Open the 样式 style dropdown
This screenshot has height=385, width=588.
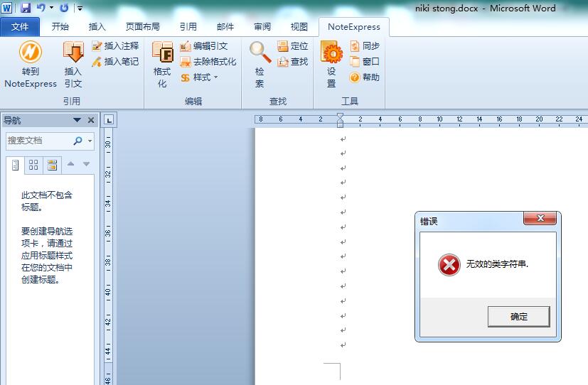pos(199,77)
